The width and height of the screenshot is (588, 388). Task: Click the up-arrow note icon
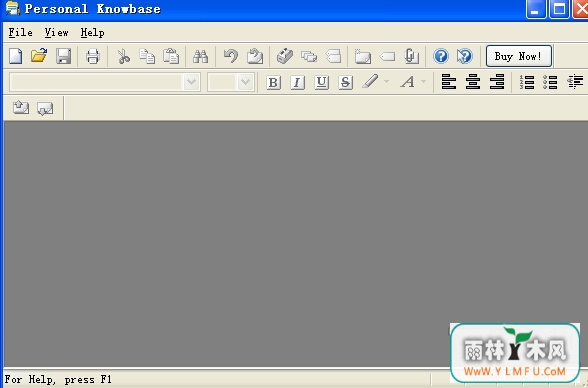point(21,108)
